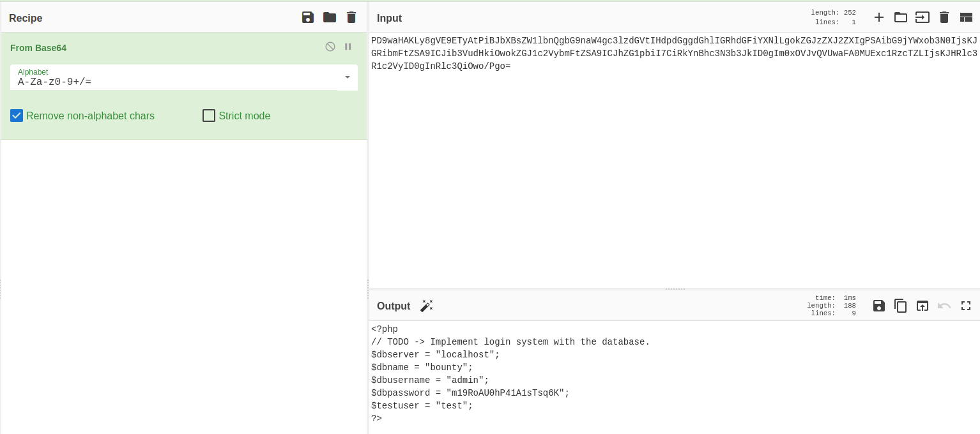Save output to file
This screenshot has width=980, height=434.
coord(879,306)
